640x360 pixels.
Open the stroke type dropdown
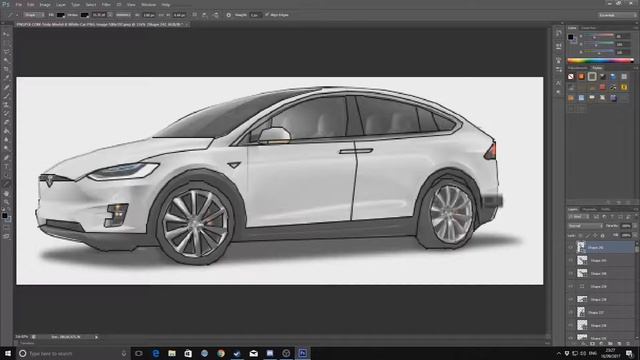[x=122, y=15]
